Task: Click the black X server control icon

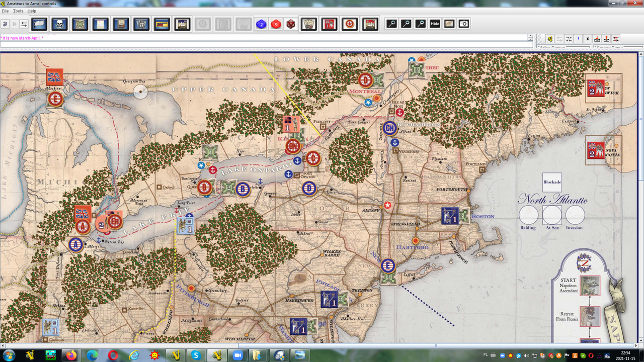Action: (588, 39)
